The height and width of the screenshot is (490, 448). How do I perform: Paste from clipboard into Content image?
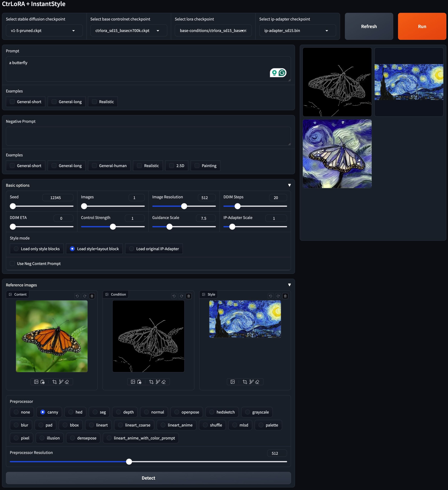tap(43, 382)
